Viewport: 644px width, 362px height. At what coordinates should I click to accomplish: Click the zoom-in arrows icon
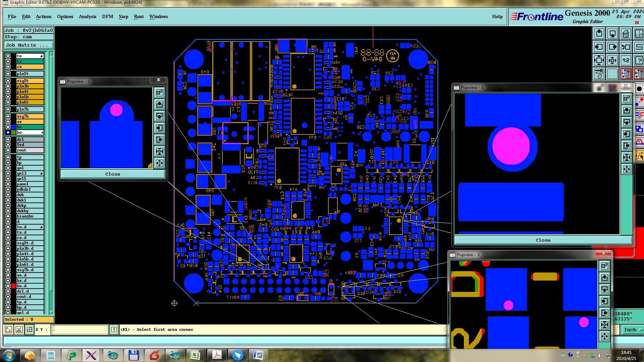pyautogui.click(x=599, y=61)
